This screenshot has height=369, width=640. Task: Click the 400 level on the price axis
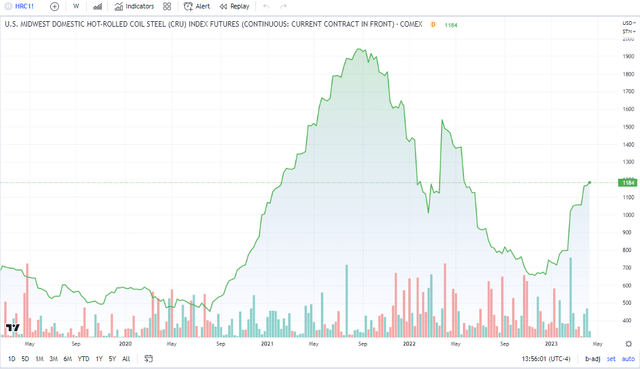(x=627, y=320)
